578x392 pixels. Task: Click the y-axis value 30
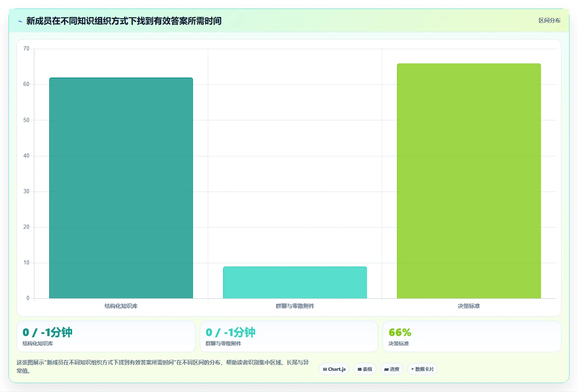(x=26, y=192)
